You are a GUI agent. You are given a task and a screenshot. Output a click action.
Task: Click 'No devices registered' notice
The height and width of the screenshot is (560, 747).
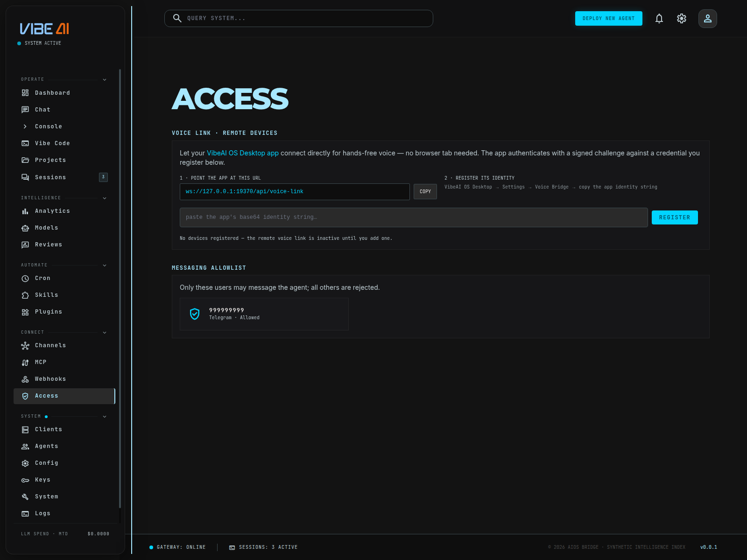click(286, 238)
